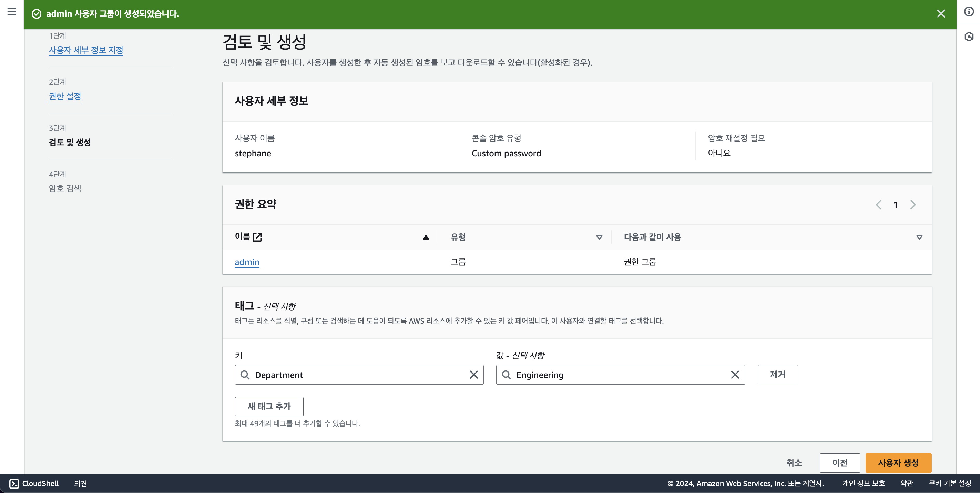980x493 pixels.
Task: Dismiss the green success notification banner
Action: click(941, 14)
